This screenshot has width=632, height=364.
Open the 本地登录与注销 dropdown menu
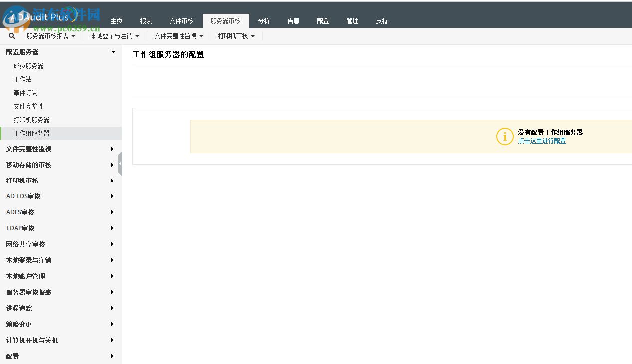click(x=114, y=35)
